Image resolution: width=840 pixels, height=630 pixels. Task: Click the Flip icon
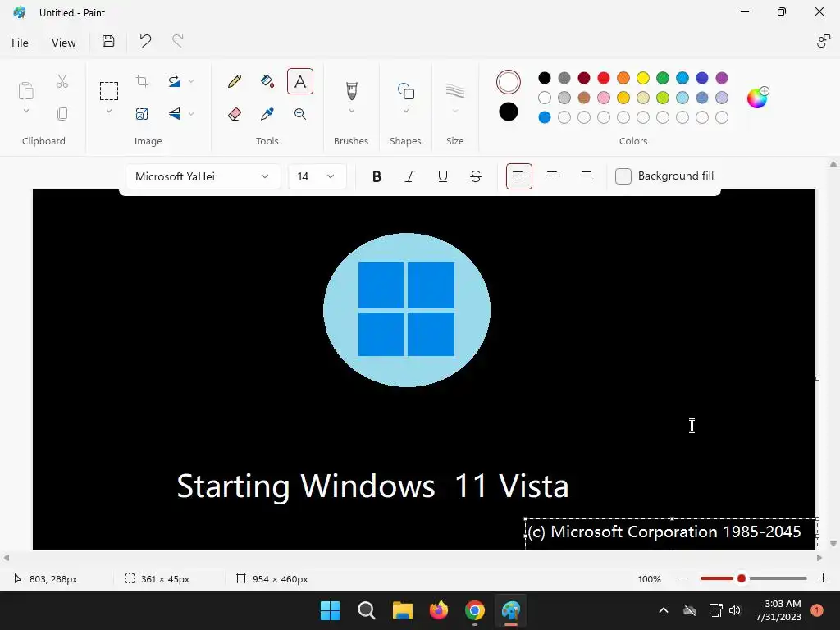175,113
